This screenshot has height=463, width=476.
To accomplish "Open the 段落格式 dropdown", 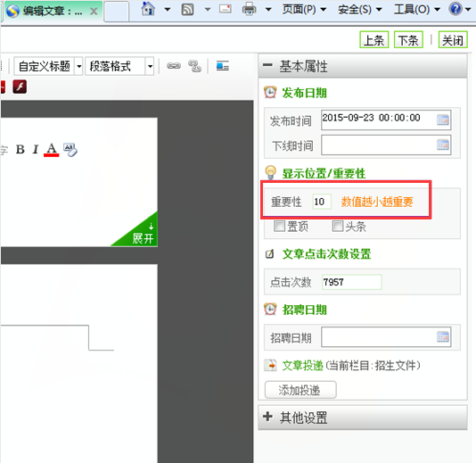I will [x=119, y=66].
